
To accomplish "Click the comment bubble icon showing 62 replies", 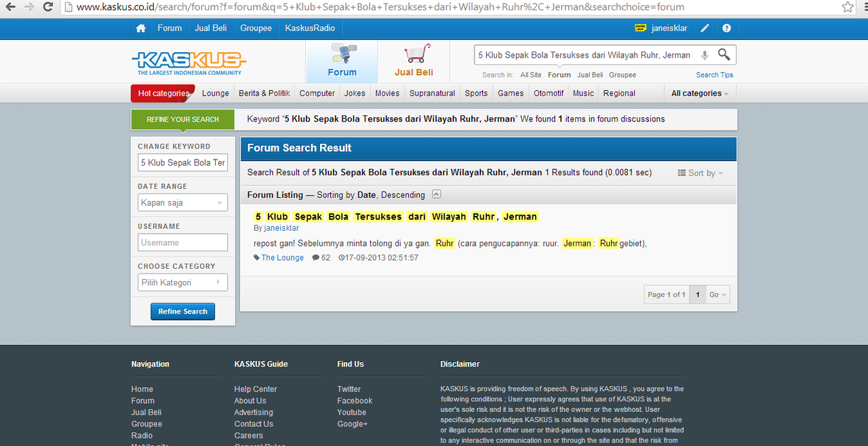I will [x=316, y=258].
